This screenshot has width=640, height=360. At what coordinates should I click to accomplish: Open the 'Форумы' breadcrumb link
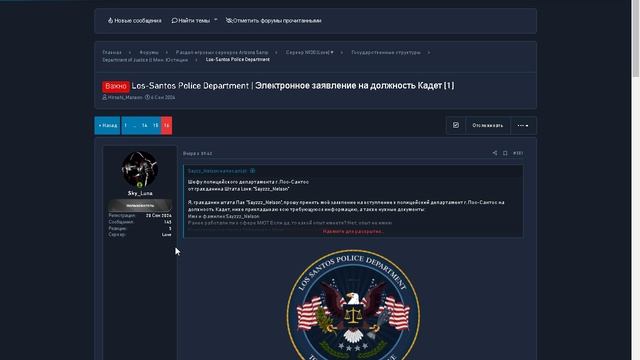tap(149, 52)
